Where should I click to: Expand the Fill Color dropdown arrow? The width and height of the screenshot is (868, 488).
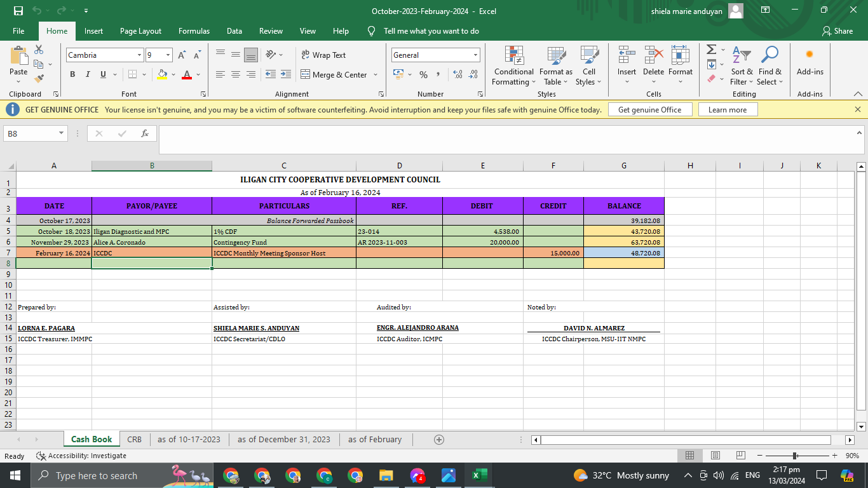173,75
